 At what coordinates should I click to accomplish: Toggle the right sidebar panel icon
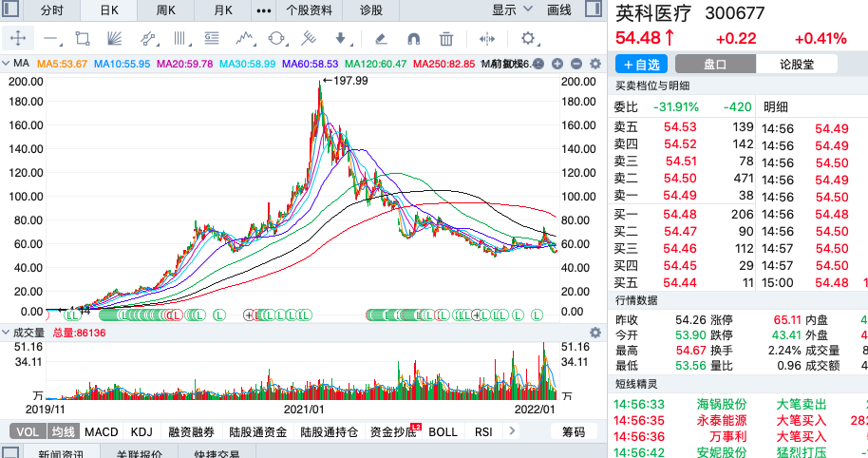tap(592, 10)
